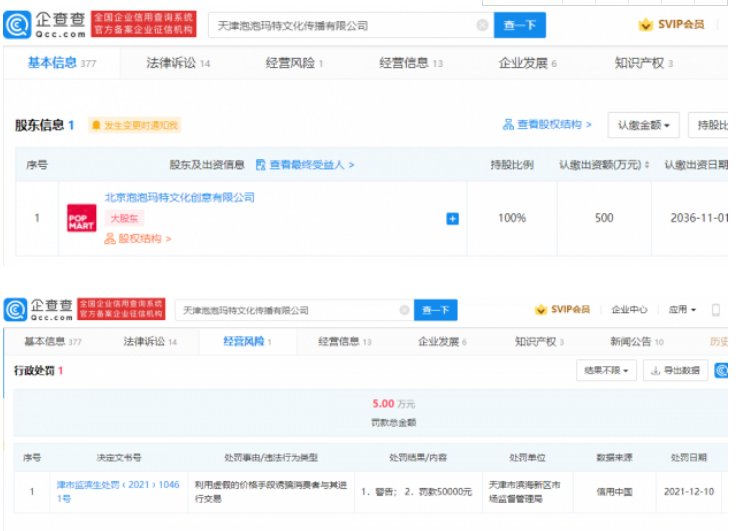
Task: Click the 行政处罚 section heading
Action: click(34, 371)
